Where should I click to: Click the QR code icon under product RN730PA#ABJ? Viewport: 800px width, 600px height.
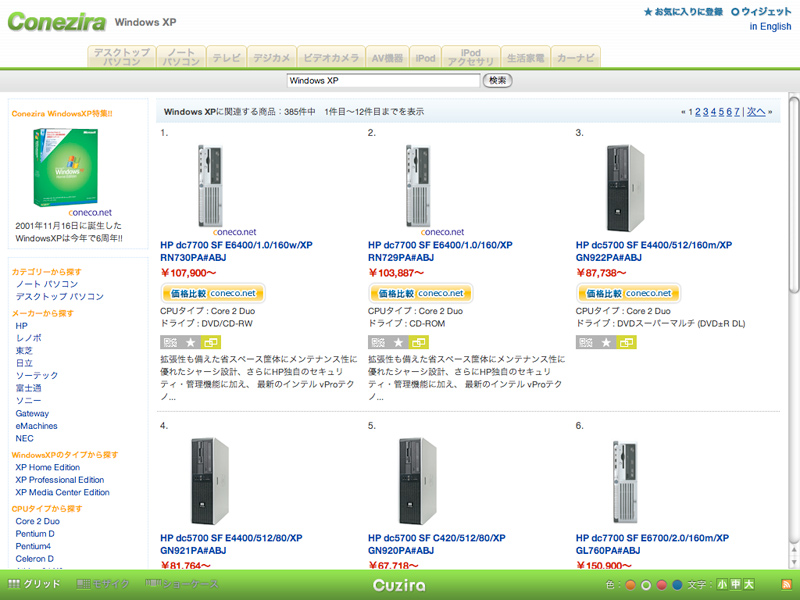170,342
